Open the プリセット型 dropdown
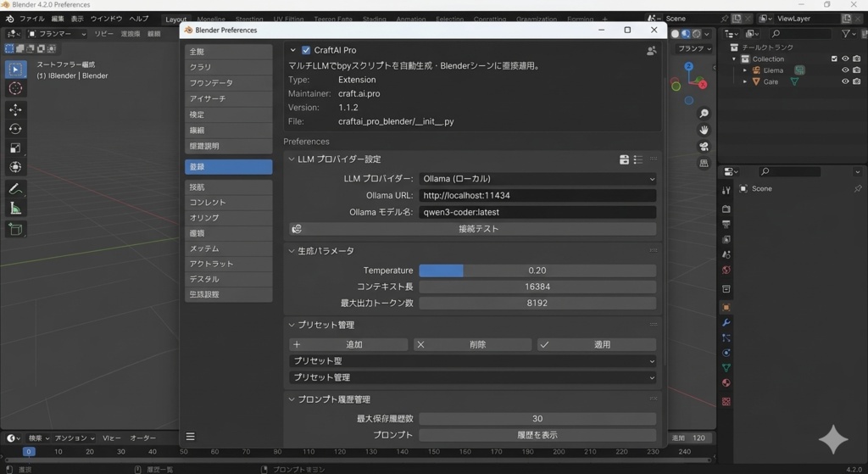Viewport: 868px width, 474px height. pos(473,361)
